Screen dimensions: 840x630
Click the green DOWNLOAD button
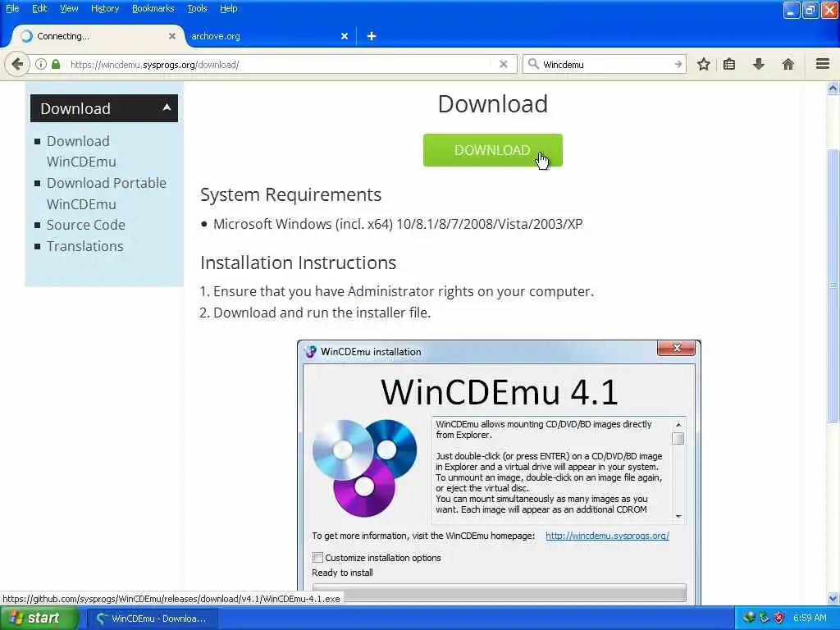pyautogui.click(x=492, y=150)
